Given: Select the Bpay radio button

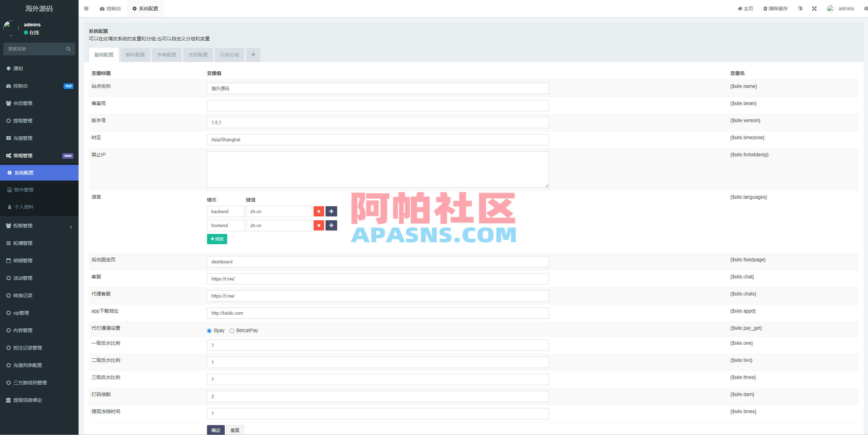Looking at the screenshot, I should coord(209,331).
